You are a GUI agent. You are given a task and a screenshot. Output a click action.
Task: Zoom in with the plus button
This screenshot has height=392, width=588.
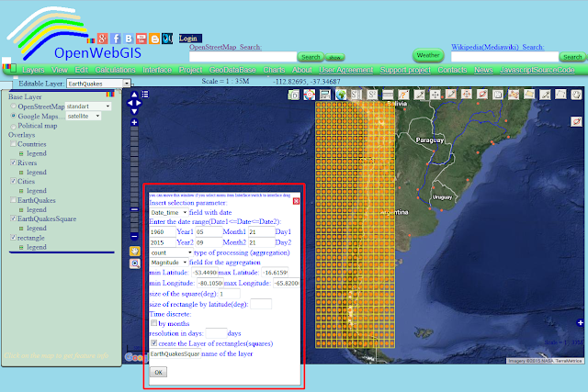pyautogui.click(x=134, y=122)
